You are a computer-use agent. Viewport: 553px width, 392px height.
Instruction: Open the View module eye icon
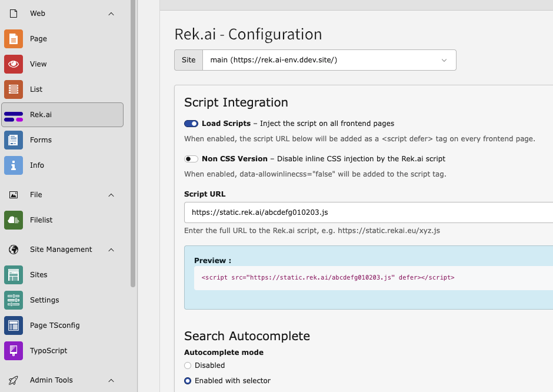click(14, 64)
